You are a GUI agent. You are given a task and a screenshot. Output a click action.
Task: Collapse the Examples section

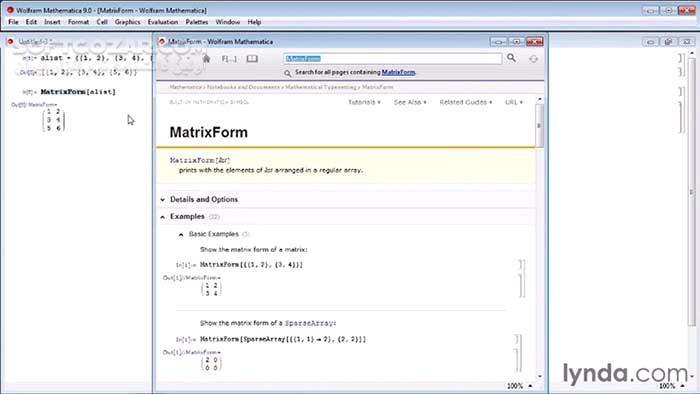coord(162,217)
